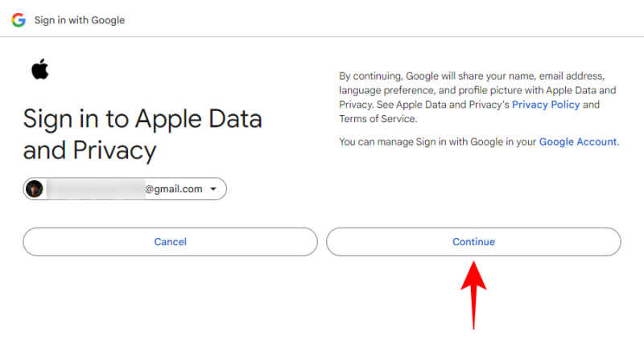This screenshot has height=349, width=644.
Task: Open the @gmail.com account selector
Action: (x=125, y=189)
